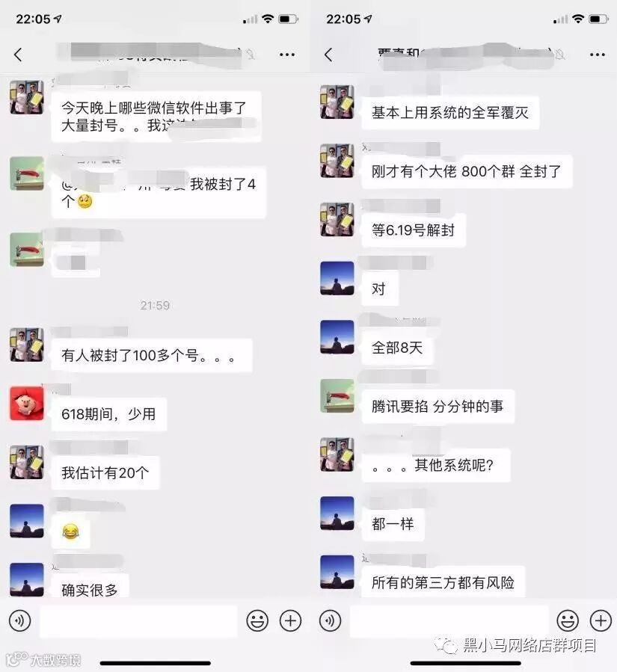Tap the back arrow in left chat
Screen dimensions: 617x672
pos(18,55)
